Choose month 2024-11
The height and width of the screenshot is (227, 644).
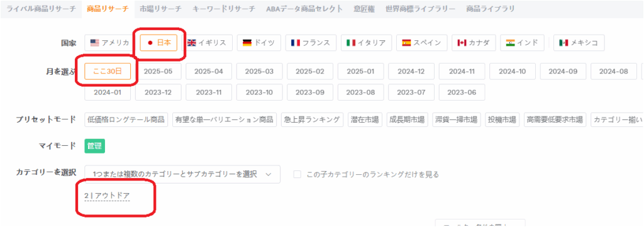462,72
